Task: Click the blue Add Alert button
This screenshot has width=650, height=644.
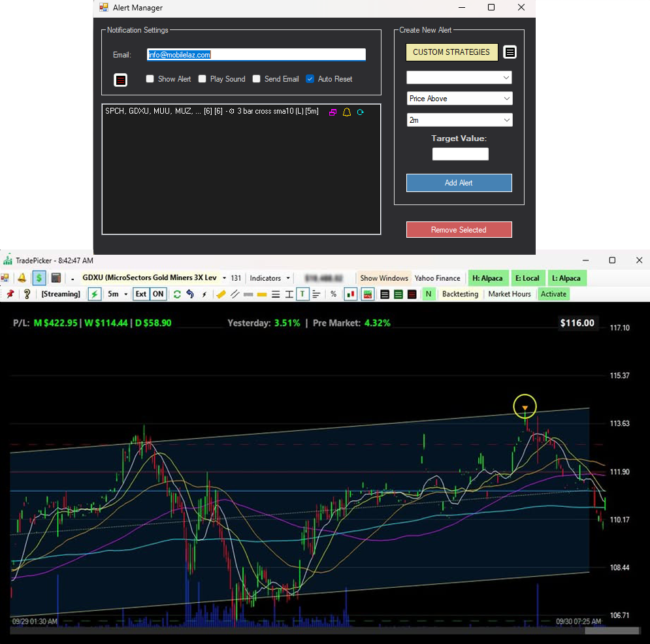Action: coord(459,183)
